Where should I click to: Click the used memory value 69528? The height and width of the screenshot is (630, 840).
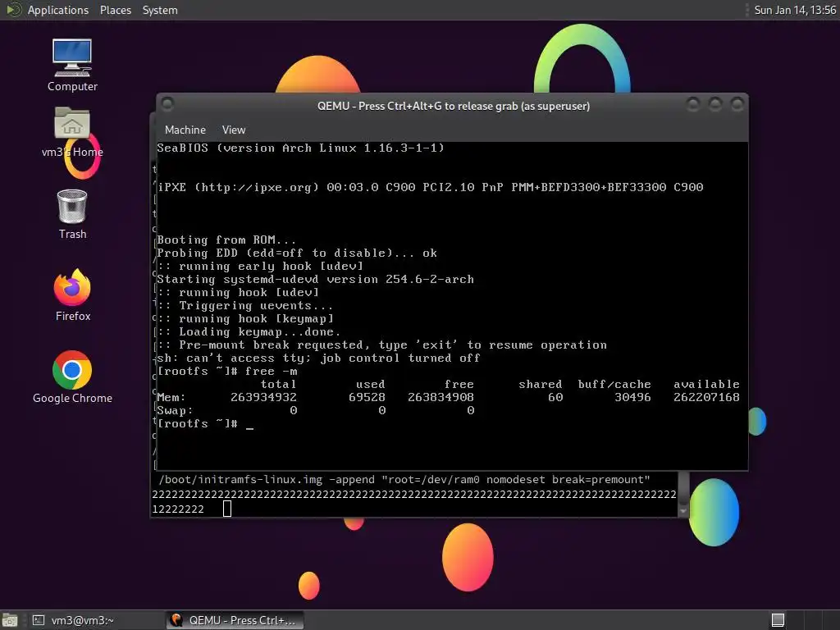(367, 398)
